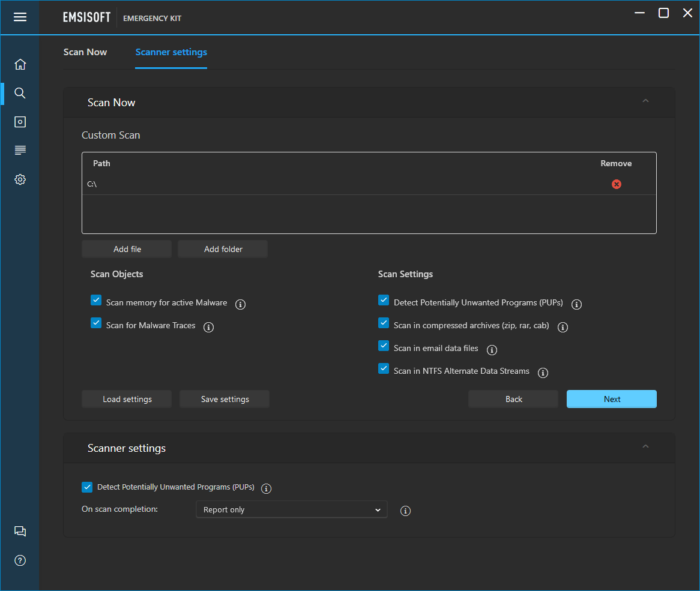This screenshot has width=700, height=591.
Task: Click the Remove column header
Action: coord(616,163)
